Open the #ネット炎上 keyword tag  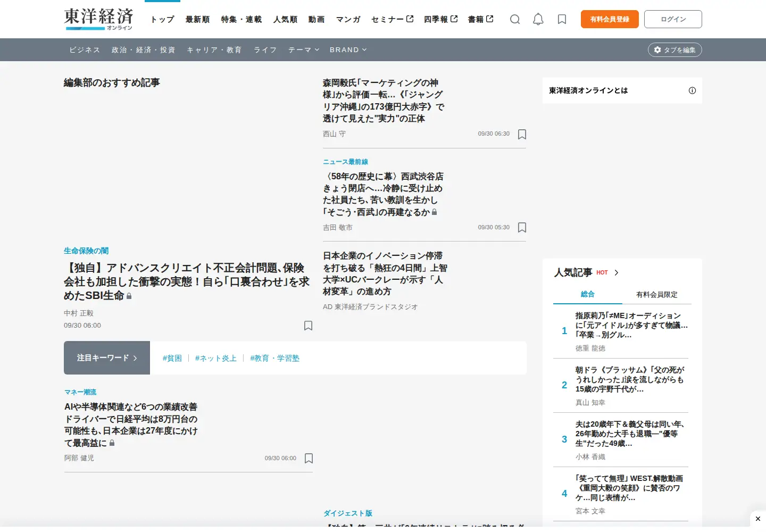[216, 359]
